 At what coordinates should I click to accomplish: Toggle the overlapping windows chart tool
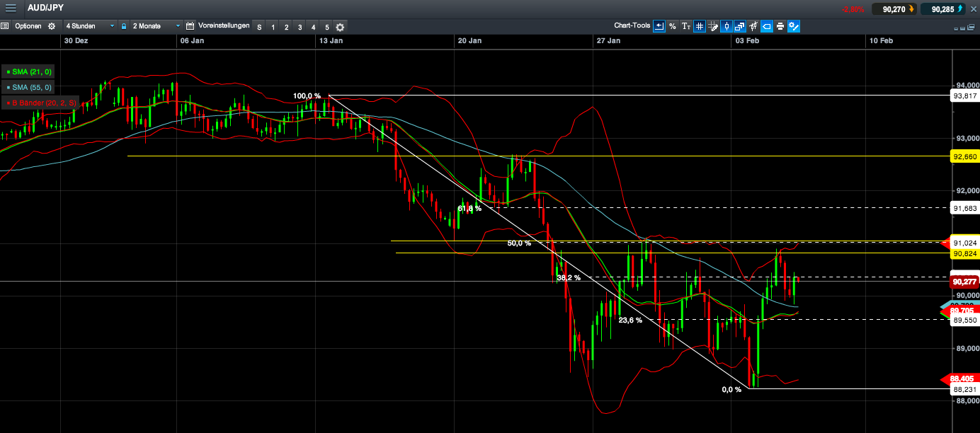(740, 26)
